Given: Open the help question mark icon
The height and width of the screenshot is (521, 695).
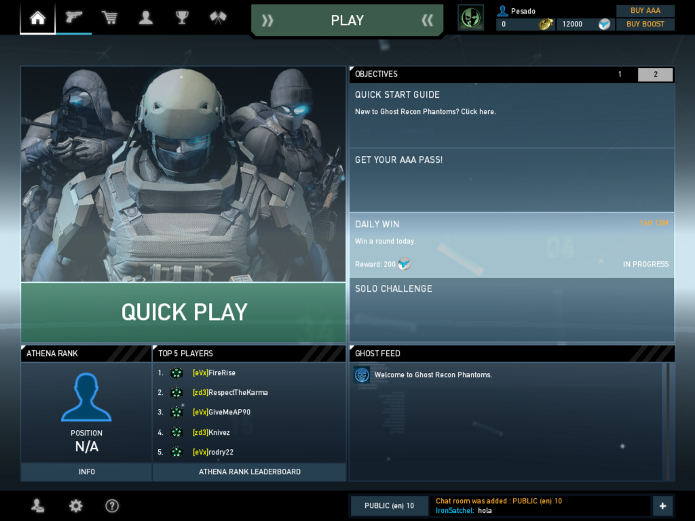Looking at the screenshot, I should (x=112, y=505).
